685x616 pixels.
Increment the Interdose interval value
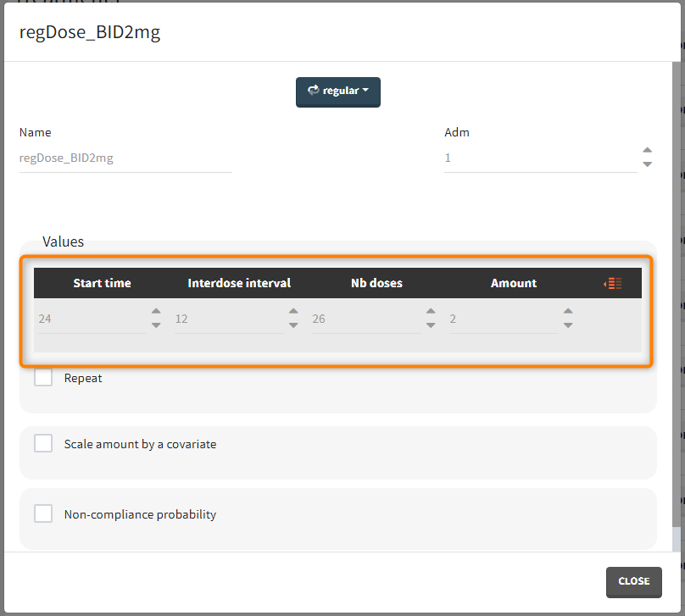[x=293, y=313]
